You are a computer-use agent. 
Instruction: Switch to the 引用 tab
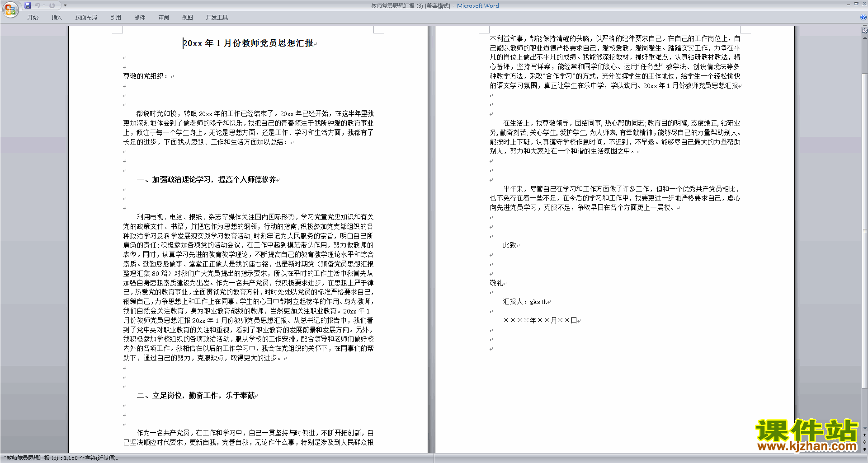(115, 17)
